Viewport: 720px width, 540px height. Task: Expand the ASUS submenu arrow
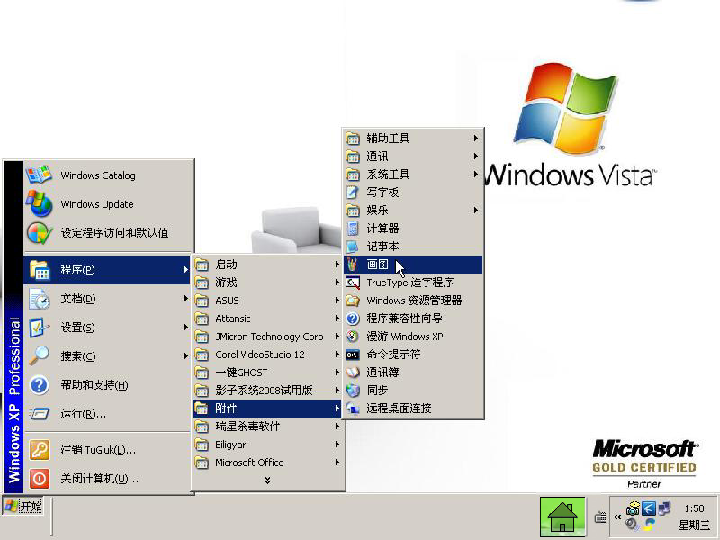click(337, 300)
